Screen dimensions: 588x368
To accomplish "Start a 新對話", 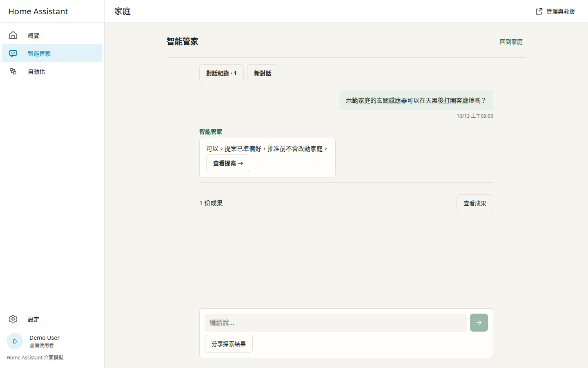I will pos(263,73).
